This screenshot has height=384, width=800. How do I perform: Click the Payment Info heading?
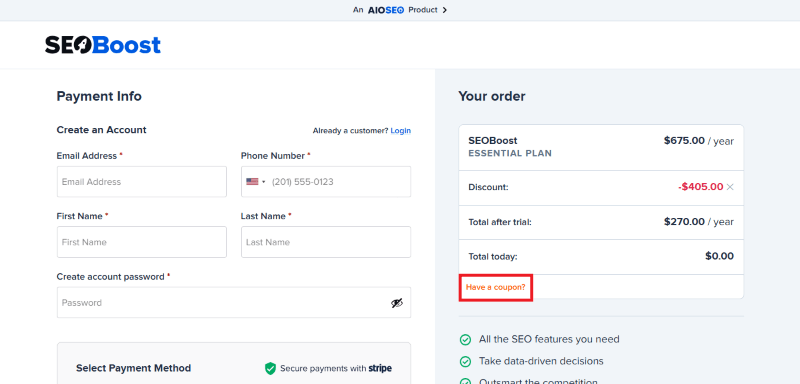click(x=99, y=96)
